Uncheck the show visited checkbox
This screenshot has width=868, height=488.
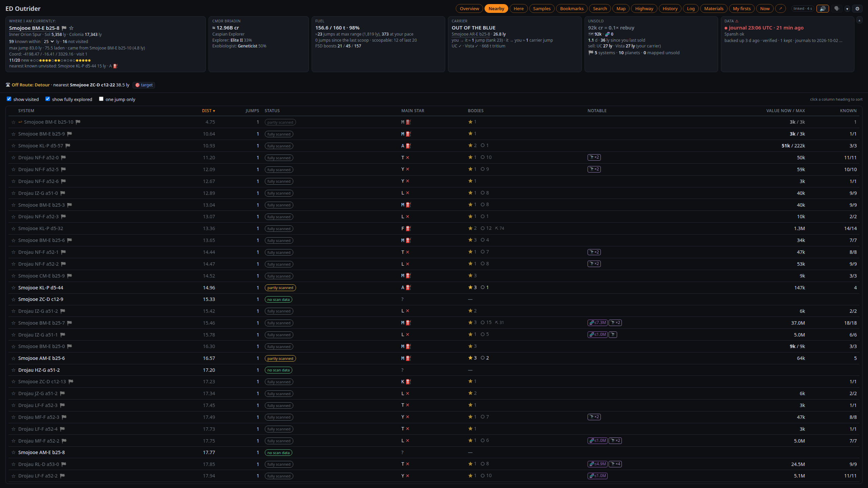point(9,99)
